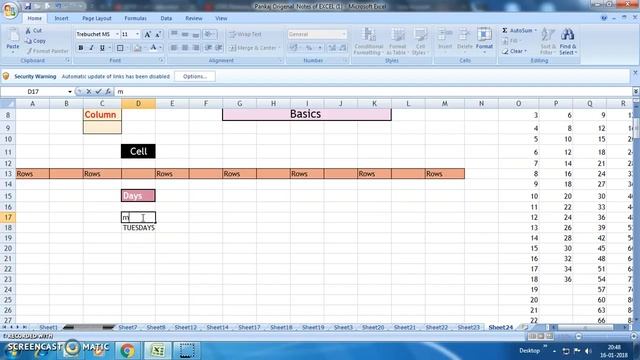Open the Review tab
The width and height of the screenshot is (640, 360).
(x=194, y=18)
